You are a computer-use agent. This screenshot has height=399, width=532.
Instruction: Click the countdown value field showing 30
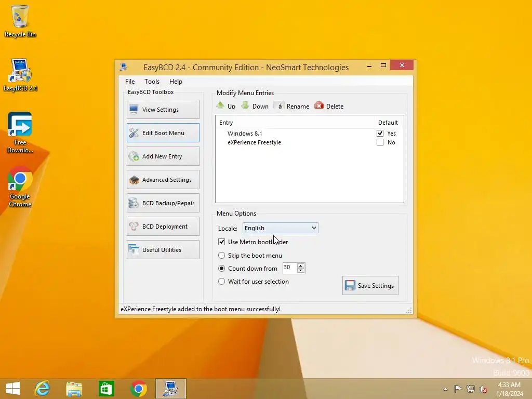[x=290, y=268]
